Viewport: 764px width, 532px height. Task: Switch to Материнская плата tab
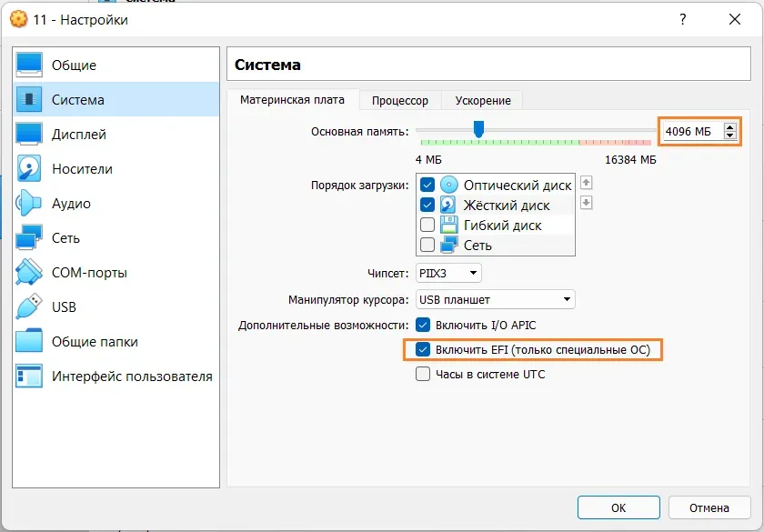(x=292, y=100)
